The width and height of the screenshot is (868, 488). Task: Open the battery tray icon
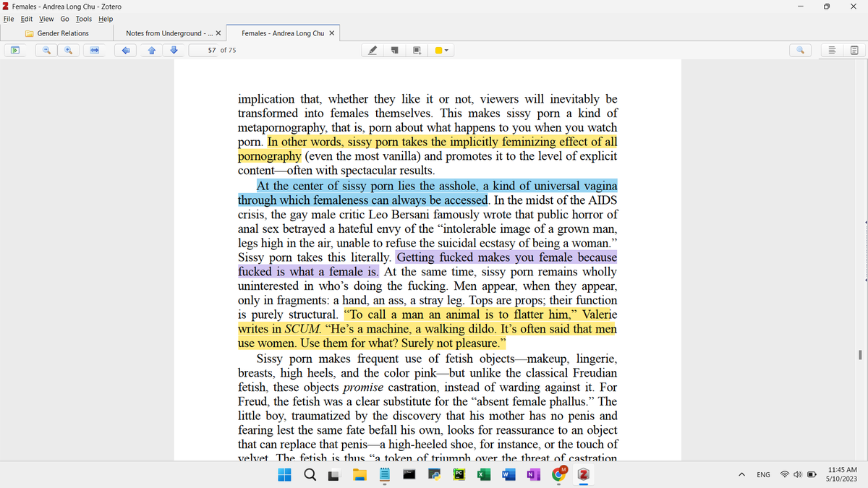[811, 475]
